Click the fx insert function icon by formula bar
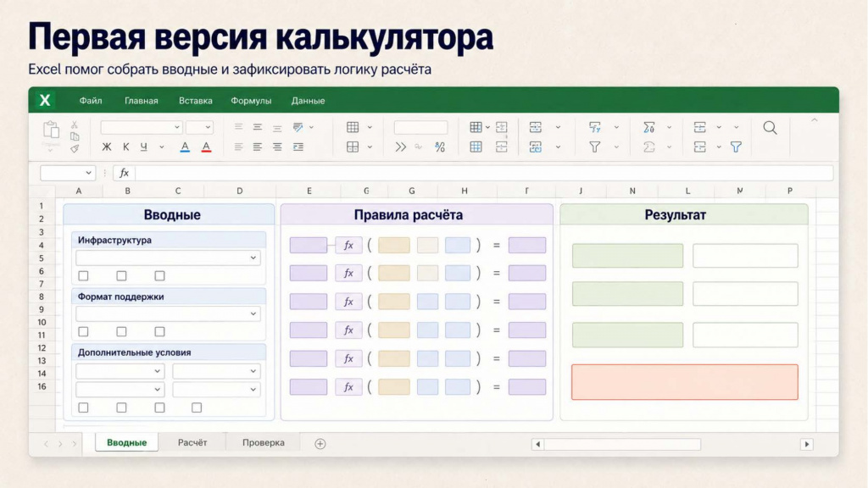Screen dimensions: 868x488 (125, 173)
